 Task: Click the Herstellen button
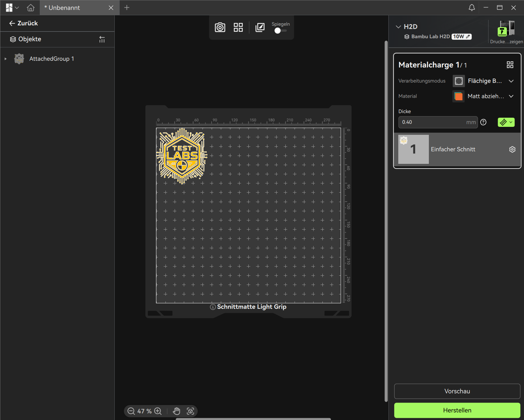click(x=457, y=410)
